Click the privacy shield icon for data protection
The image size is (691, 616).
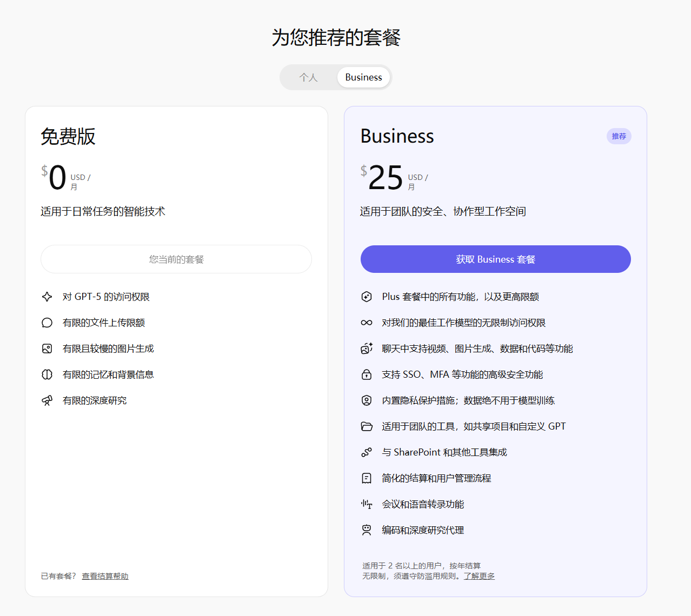[x=367, y=400]
